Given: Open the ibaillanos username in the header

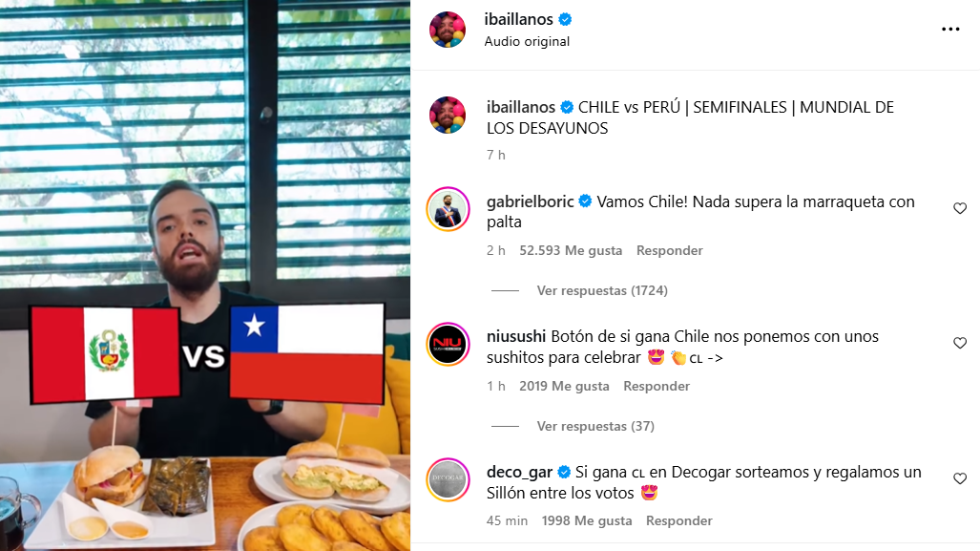Looking at the screenshot, I should (x=519, y=19).
